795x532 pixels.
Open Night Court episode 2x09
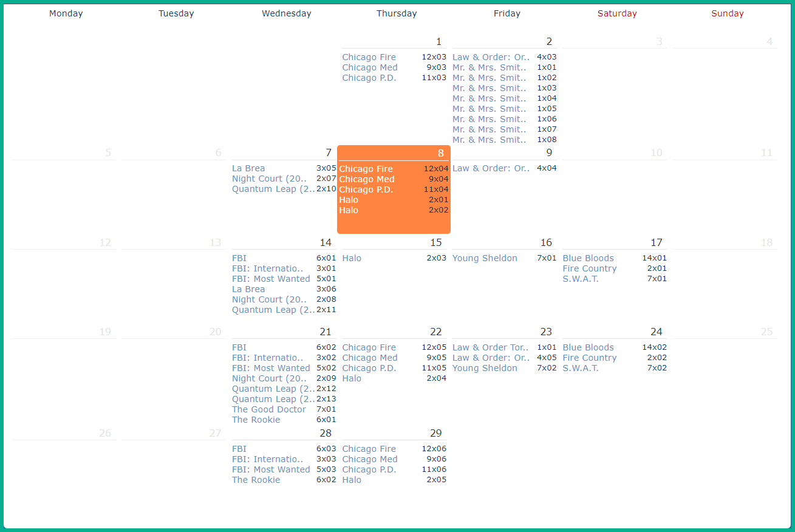(269, 378)
